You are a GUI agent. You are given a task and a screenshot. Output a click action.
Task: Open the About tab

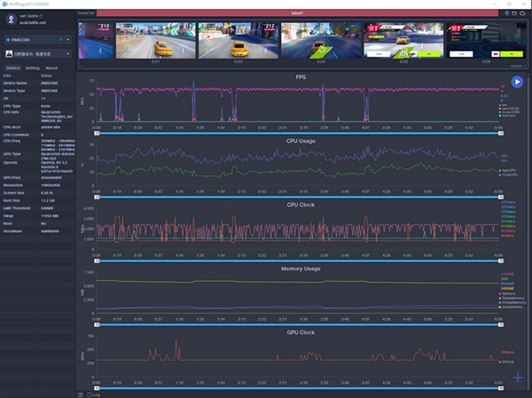point(51,67)
